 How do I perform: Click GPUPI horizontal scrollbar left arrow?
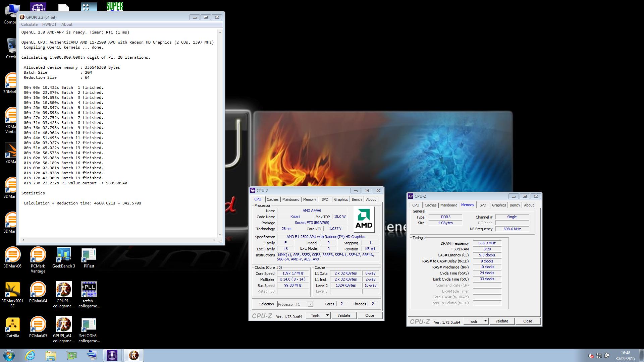click(x=23, y=240)
